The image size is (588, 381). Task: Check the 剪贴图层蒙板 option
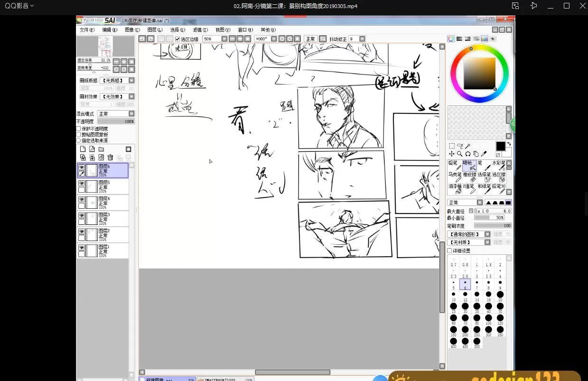77,133
